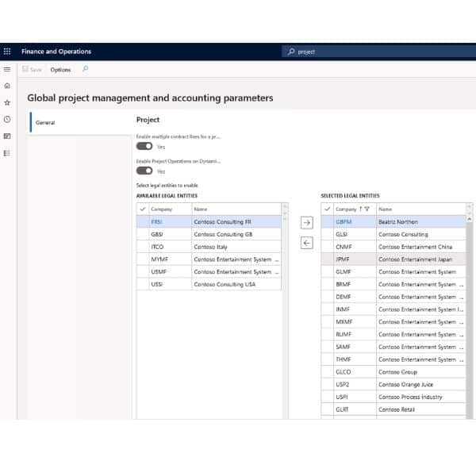Select the USMF company row
Image resolution: width=476 pixels, height=476 pixels.
(209, 271)
